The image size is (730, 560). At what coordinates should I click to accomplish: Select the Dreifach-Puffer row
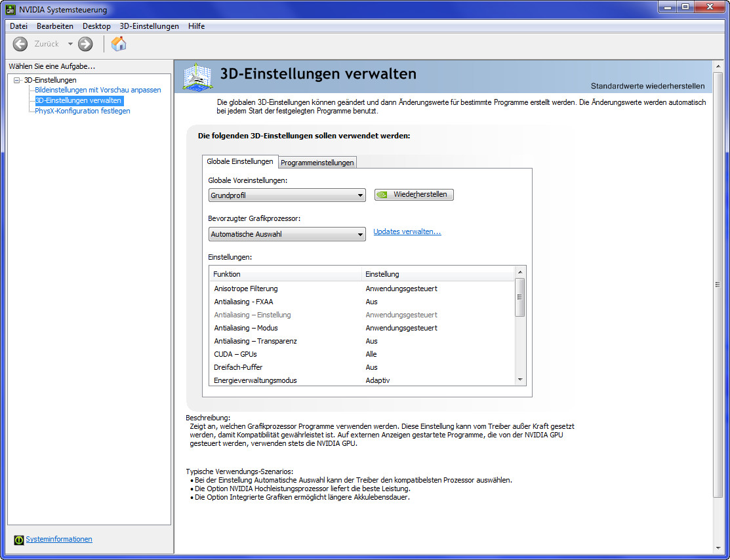[362, 367]
